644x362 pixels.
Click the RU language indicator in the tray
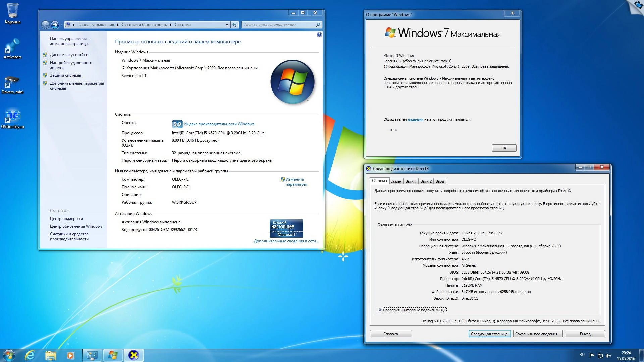(x=582, y=354)
